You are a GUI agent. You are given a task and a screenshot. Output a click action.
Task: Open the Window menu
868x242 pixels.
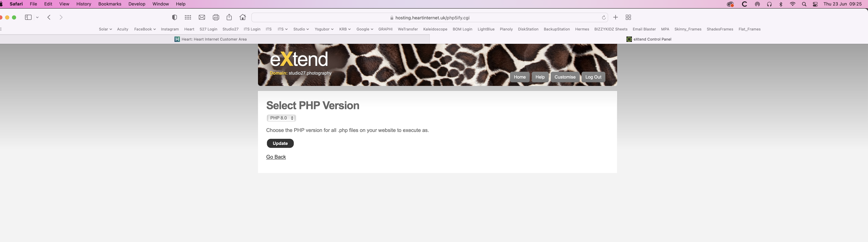(x=160, y=4)
